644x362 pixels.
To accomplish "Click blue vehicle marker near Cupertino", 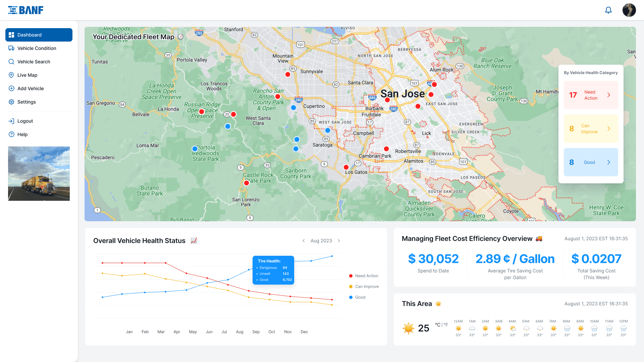I will [x=293, y=108].
